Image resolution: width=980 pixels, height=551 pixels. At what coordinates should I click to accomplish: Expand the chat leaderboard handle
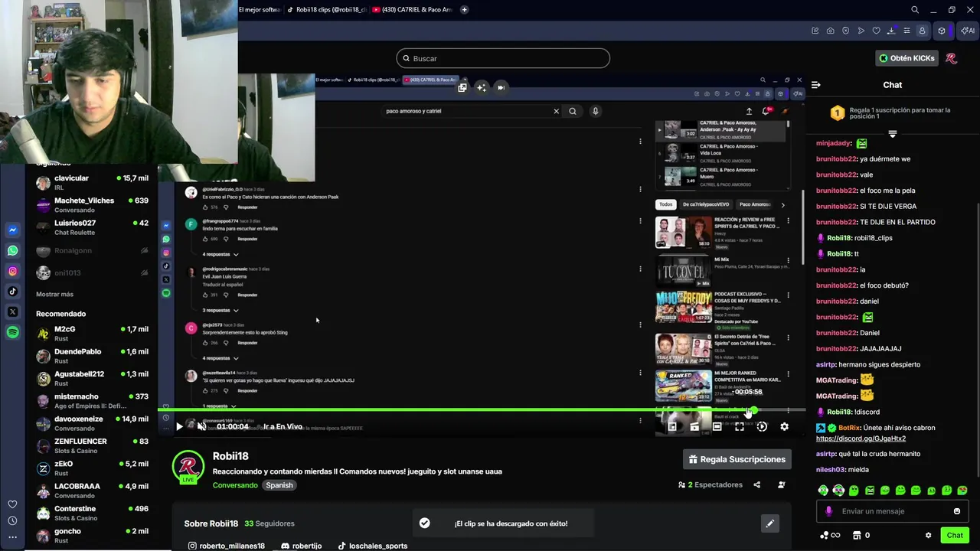[892, 134]
